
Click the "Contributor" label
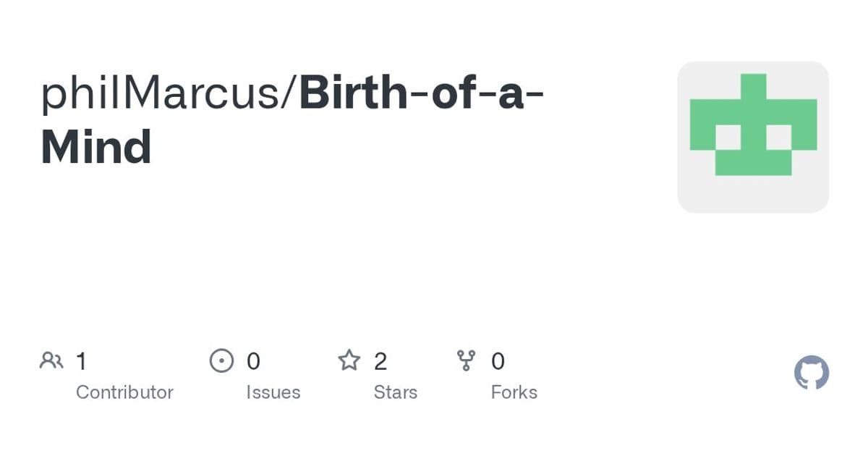(x=124, y=392)
